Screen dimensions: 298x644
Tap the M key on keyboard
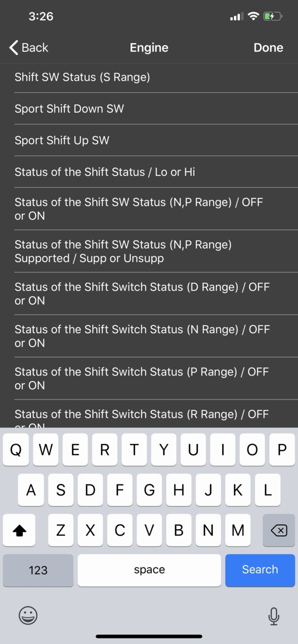(238, 530)
